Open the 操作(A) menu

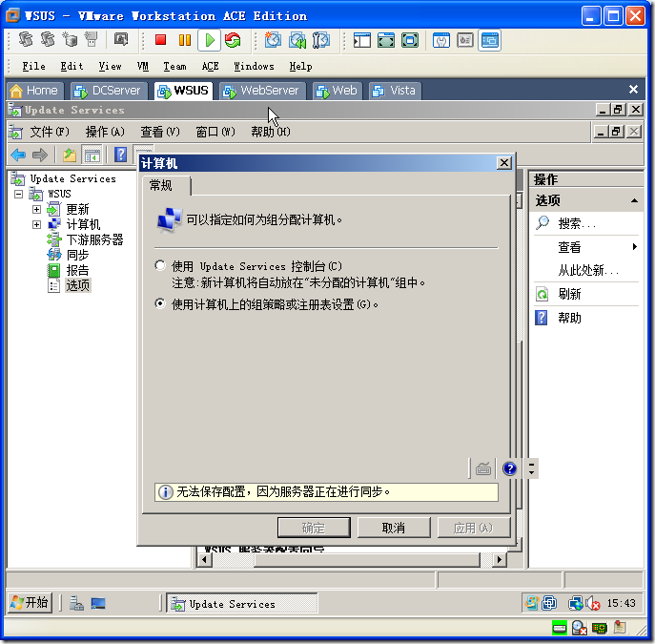click(x=105, y=132)
